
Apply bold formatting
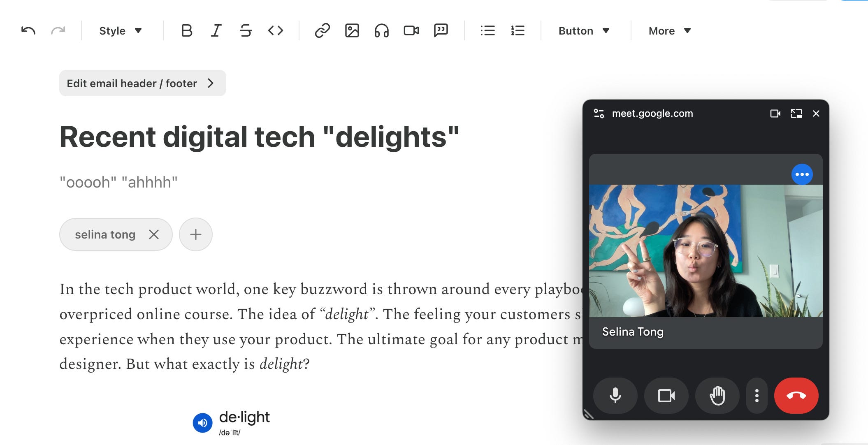click(186, 31)
